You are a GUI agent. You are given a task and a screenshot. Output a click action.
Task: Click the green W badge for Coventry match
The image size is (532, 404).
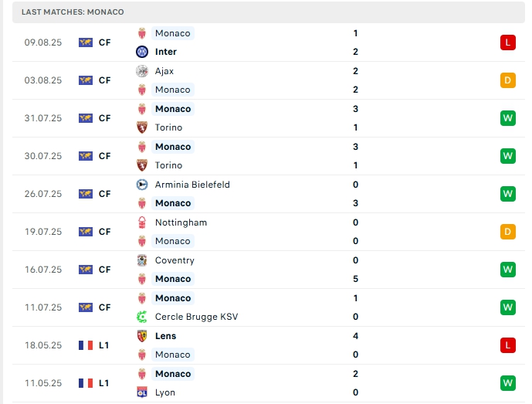(507, 270)
